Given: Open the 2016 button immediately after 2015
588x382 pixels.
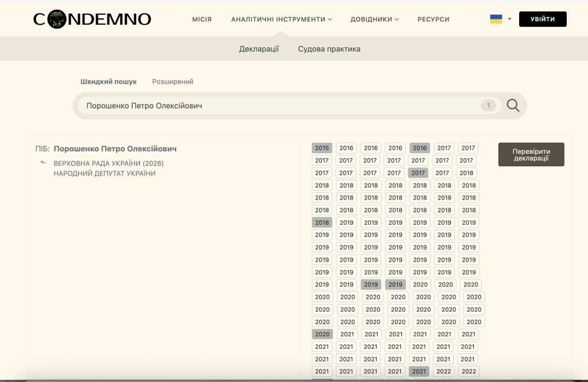Looking at the screenshot, I should coord(346,148).
